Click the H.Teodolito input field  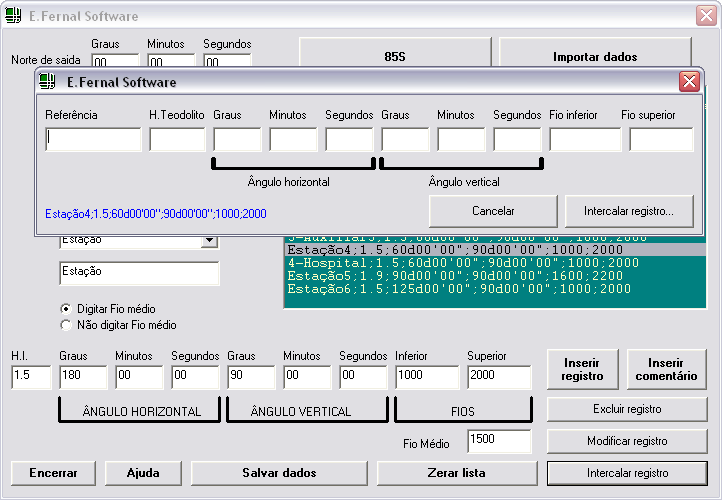(x=177, y=140)
